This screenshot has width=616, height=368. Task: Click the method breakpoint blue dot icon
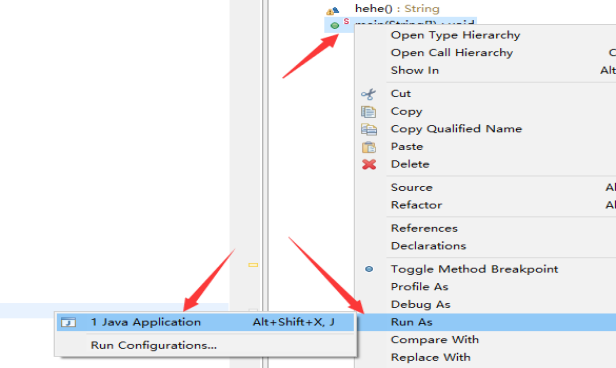pos(369,269)
